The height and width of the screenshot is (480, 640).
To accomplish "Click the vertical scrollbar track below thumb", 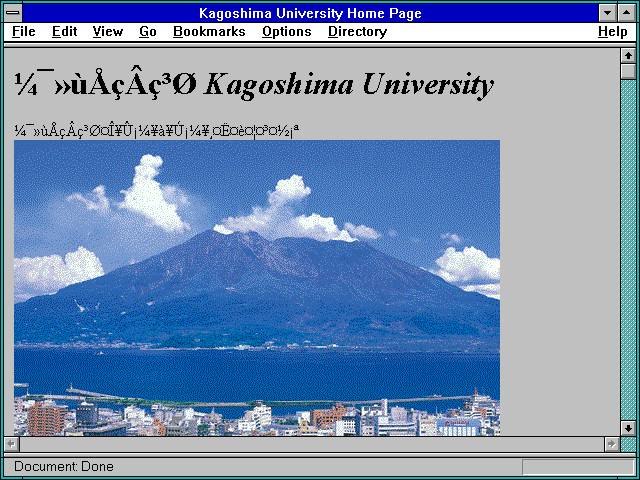I will [x=628, y=250].
